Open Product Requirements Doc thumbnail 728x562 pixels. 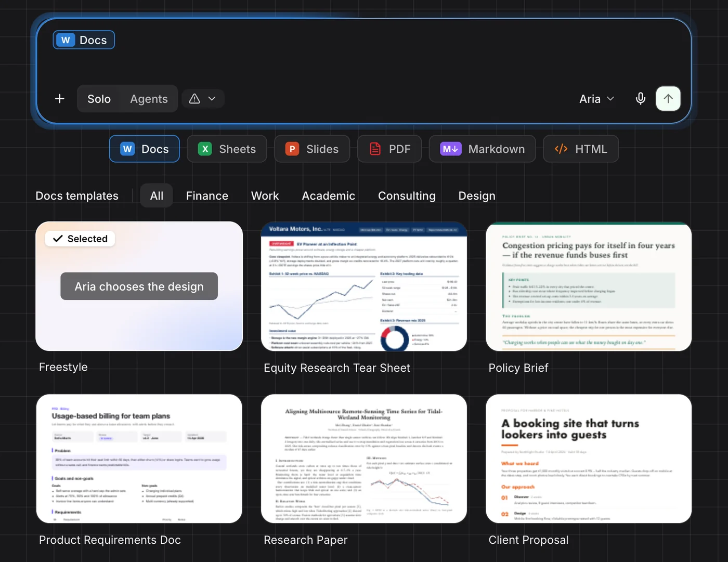[x=139, y=459]
